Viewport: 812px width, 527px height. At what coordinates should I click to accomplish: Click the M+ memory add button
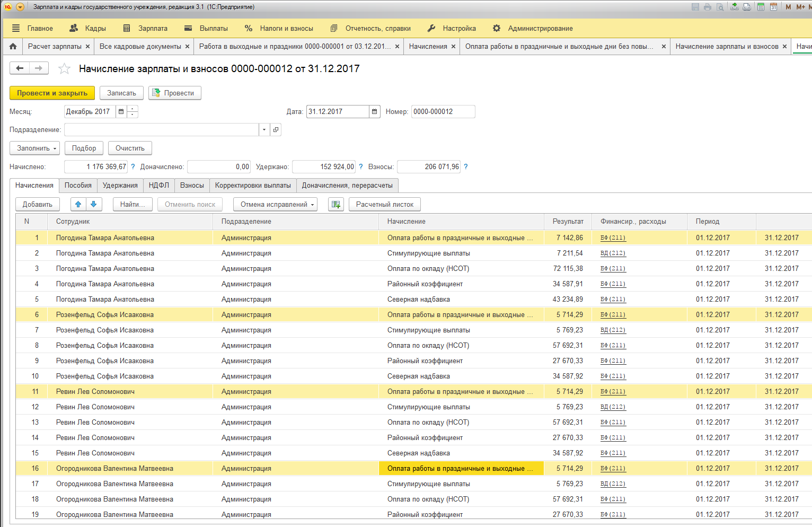[800, 7]
